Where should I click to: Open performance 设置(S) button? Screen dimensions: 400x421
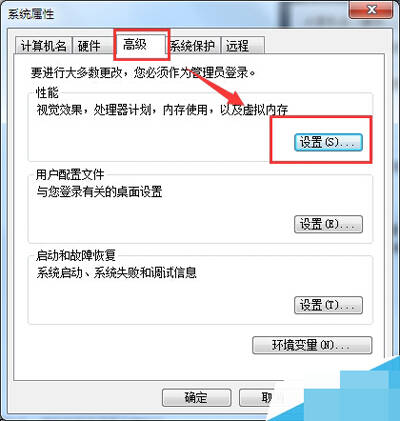(328, 143)
